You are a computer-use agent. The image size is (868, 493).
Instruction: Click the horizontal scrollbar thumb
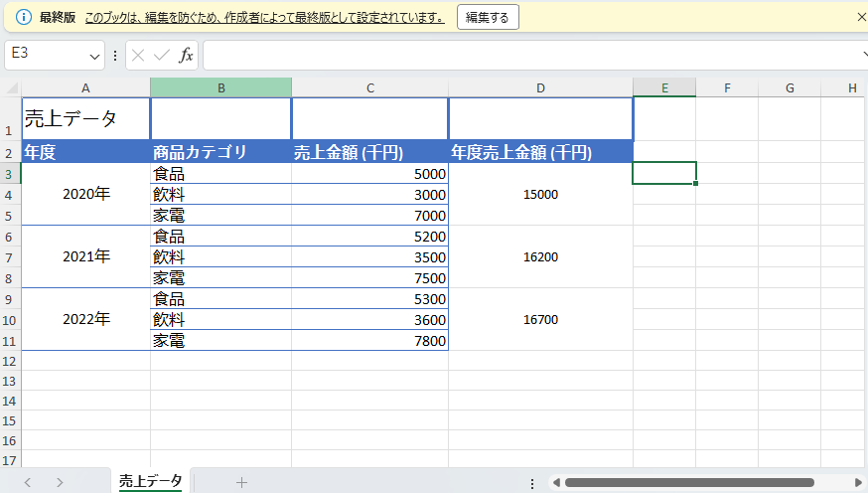tap(689, 482)
